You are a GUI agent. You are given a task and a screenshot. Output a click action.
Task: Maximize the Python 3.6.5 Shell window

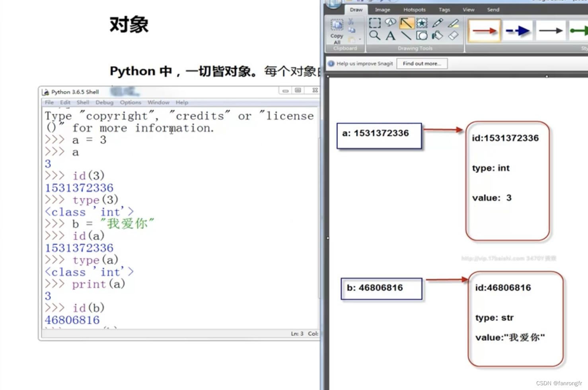pyautogui.click(x=298, y=91)
